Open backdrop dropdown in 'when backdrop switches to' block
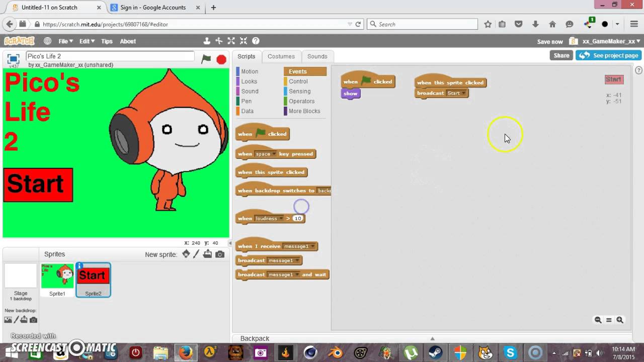Viewport: 644px width, 362px height. [x=325, y=191]
